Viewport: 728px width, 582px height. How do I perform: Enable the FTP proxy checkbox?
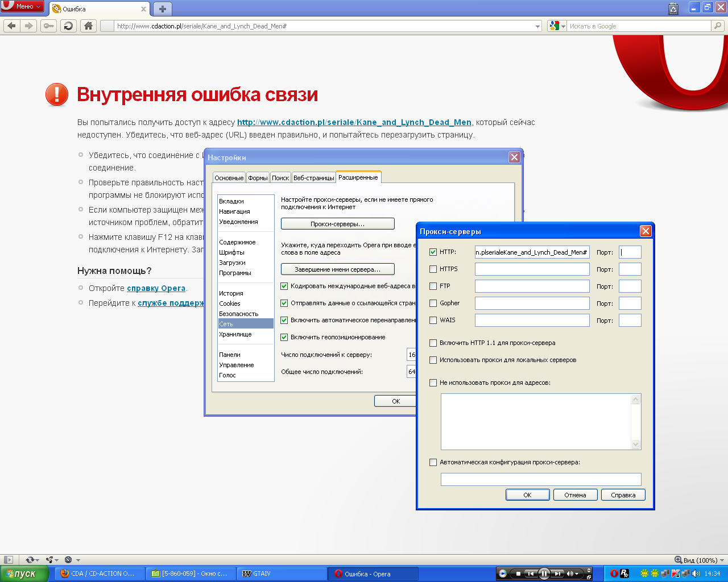point(433,286)
